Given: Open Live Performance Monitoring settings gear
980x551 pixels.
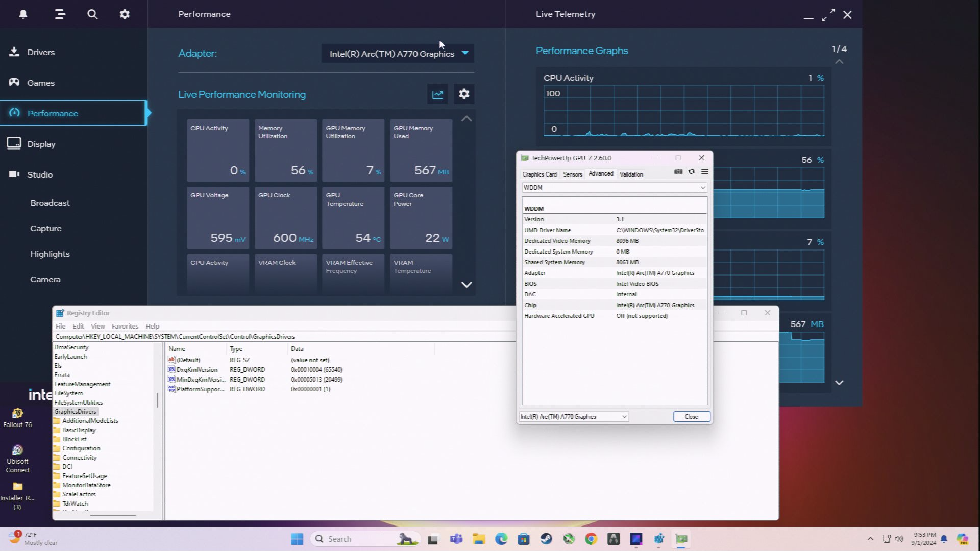Looking at the screenshot, I should click(x=463, y=94).
